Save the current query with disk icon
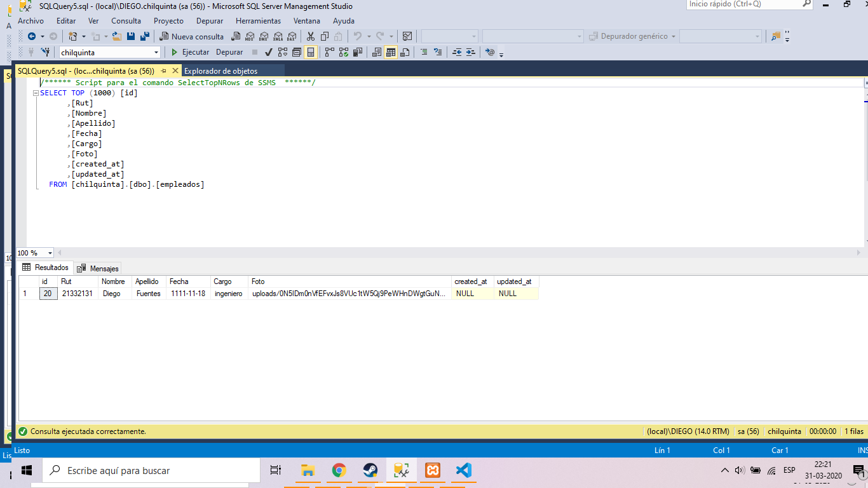The width and height of the screenshot is (868, 488). (x=131, y=36)
